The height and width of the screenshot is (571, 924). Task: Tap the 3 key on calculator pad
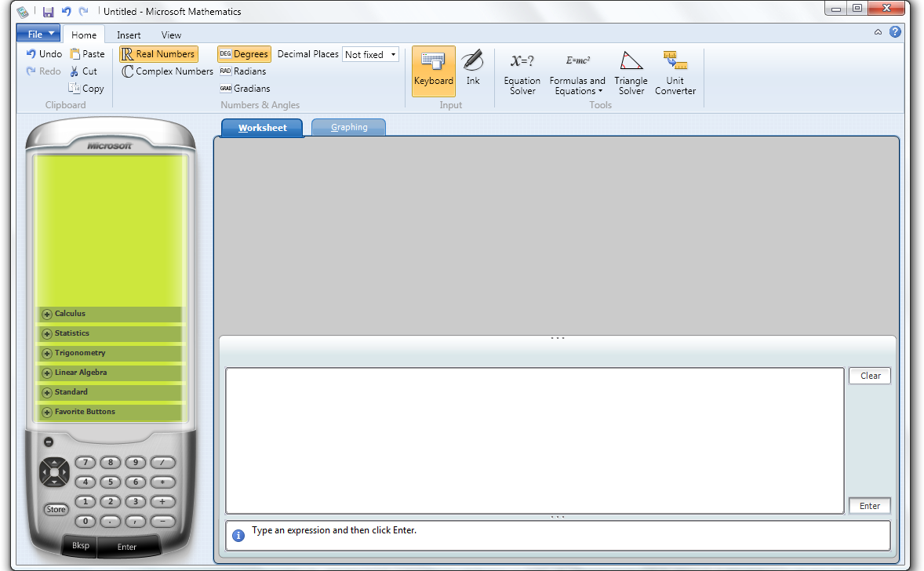136,501
